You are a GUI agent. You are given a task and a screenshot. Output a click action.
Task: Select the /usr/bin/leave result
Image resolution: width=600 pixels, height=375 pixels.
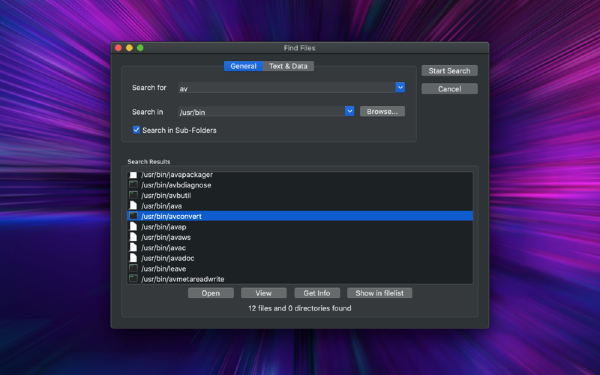300,268
